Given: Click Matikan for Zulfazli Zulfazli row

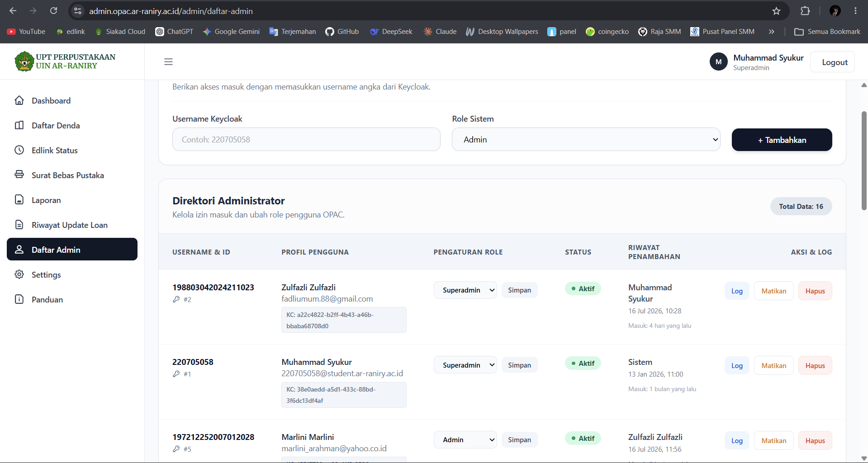Looking at the screenshot, I should pyautogui.click(x=773, y=291).
